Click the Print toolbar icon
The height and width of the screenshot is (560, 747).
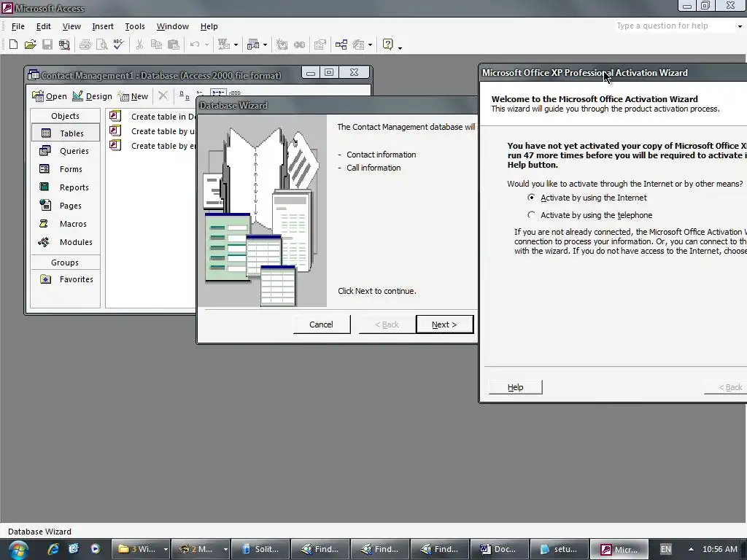[85, 44]
